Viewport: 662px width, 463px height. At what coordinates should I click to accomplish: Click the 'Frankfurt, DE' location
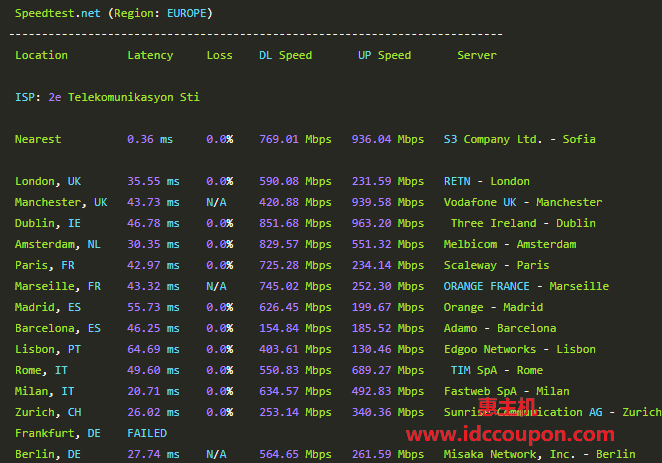58,433
